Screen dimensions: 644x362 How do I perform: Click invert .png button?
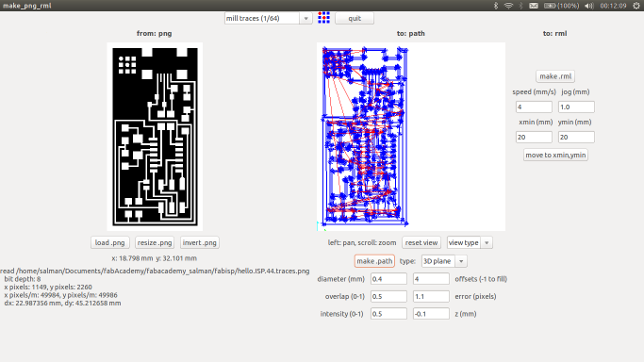click(200, 242)
